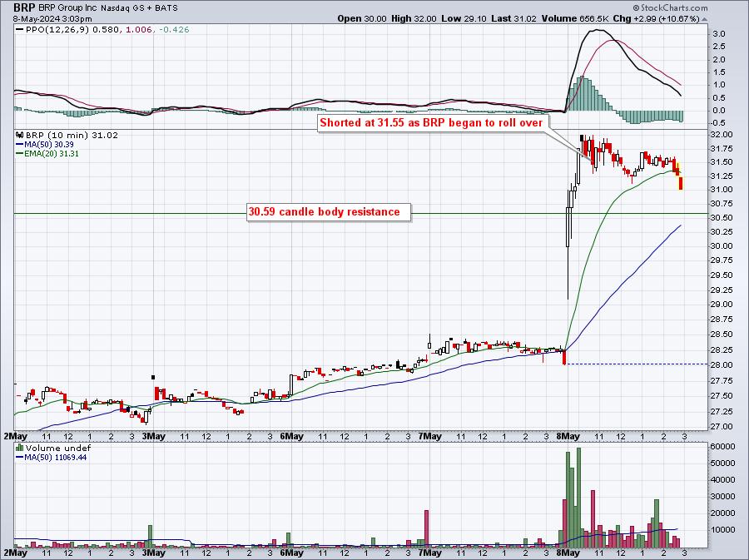Click the tallest green volume bar on 8May
The image size is (749, 560).
[x=579, y=498]
